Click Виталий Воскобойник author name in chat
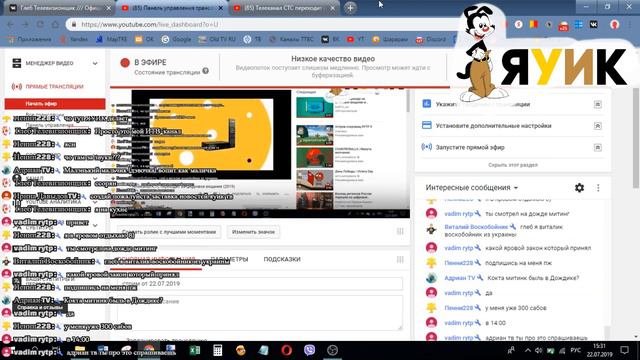 point(476,227)
